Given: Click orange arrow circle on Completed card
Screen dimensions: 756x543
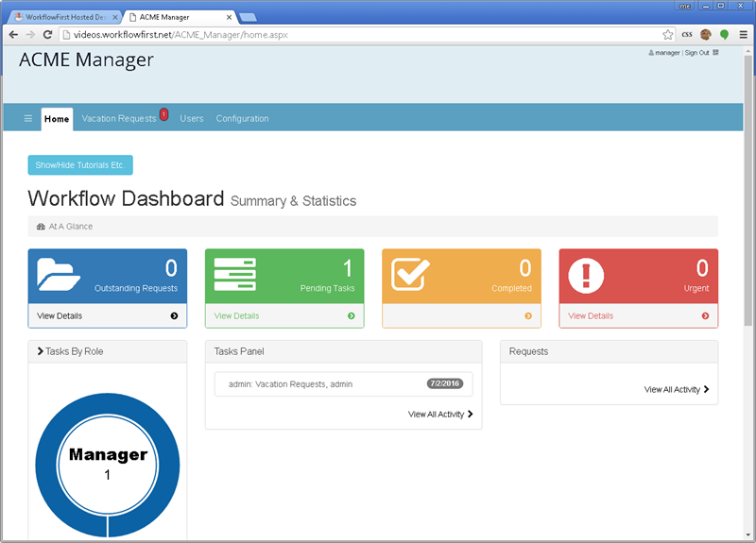Looking at the screenshot, I should click(x=528, y=316).
